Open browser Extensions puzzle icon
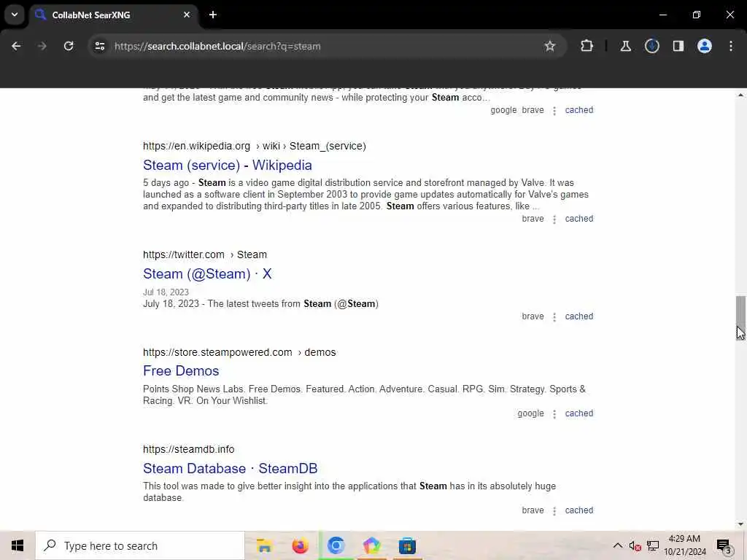 pos(587,46)
